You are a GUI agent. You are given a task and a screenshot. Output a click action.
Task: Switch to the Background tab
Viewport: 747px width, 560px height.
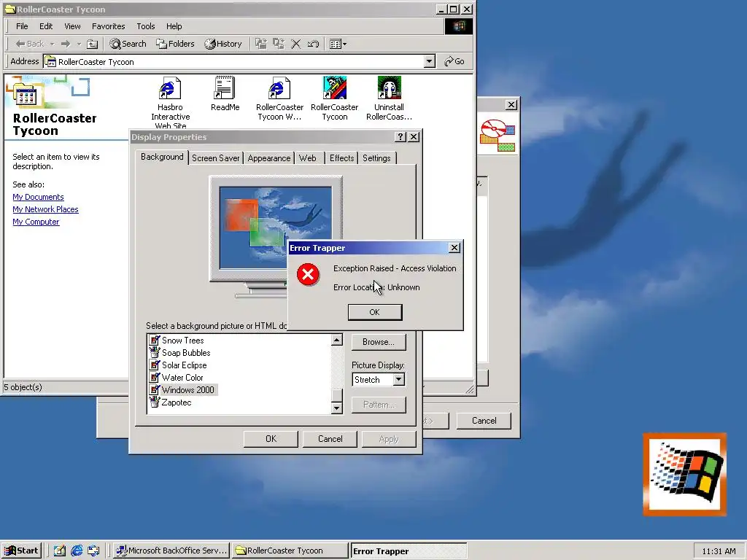[162, 157]
